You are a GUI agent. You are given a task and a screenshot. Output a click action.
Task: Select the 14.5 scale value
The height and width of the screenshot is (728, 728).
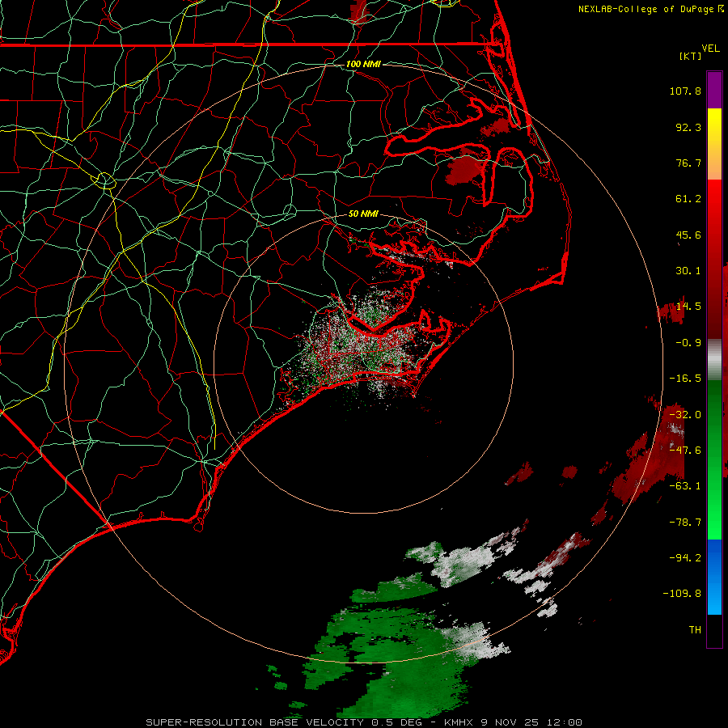pos(688,307)
